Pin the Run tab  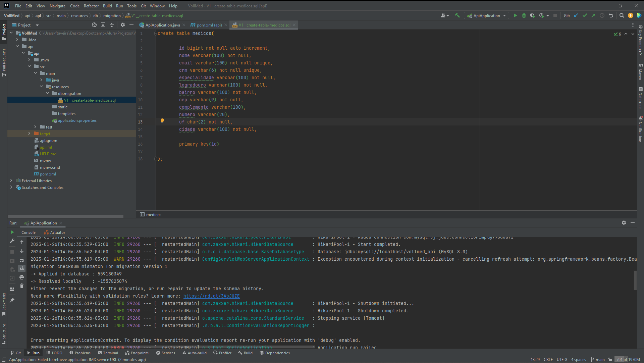[12, 300]
